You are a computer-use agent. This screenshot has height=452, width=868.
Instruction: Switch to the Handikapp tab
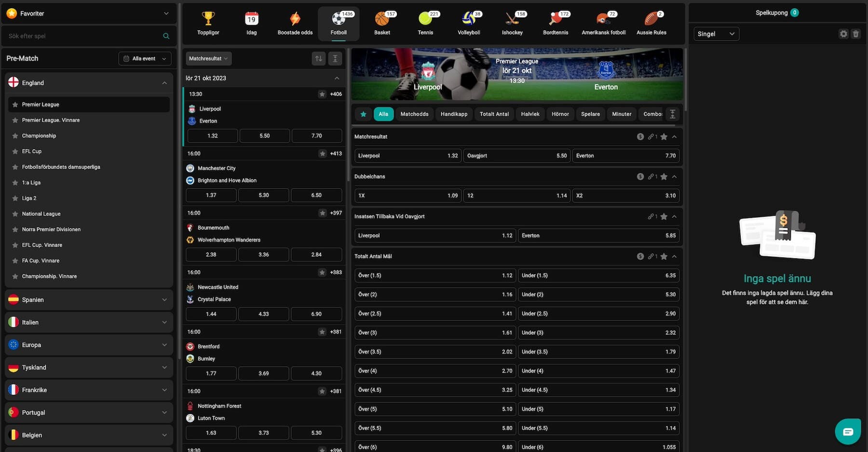click(454, 114)
